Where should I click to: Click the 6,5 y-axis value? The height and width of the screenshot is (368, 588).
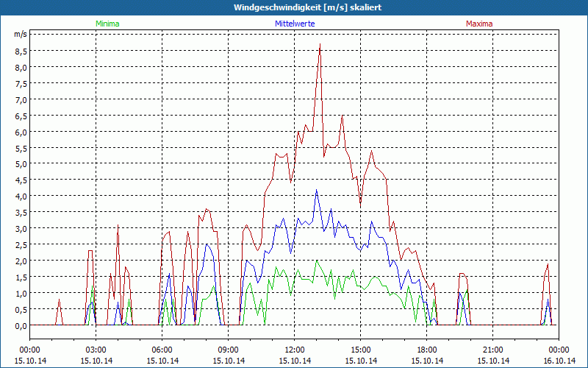tap(21, 116)
